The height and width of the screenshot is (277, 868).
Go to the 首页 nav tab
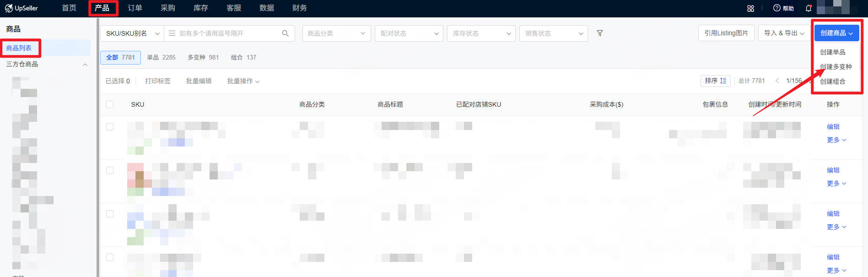click(69, 8)
